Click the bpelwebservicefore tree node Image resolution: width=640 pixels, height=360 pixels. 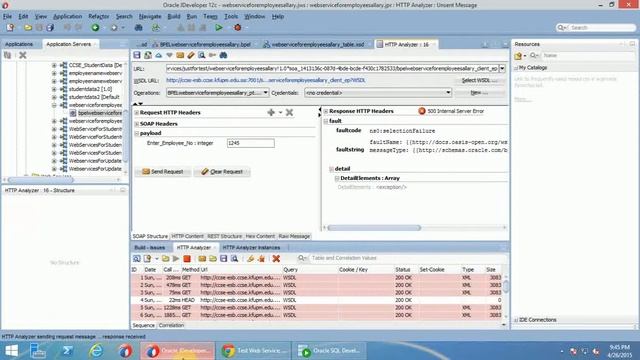(x=100, y=113)
